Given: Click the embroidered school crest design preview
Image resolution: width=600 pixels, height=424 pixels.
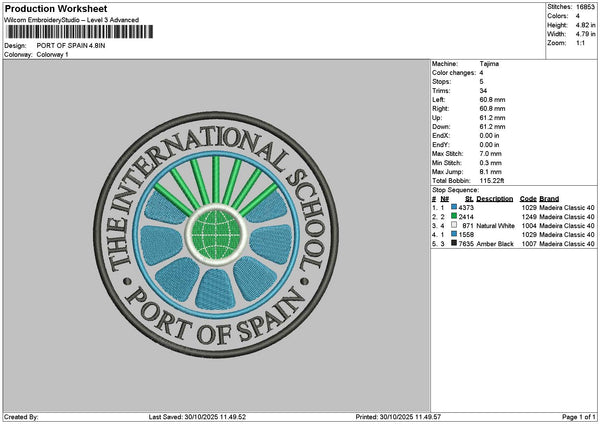Looking at the screenshot, I should (216, 235).
